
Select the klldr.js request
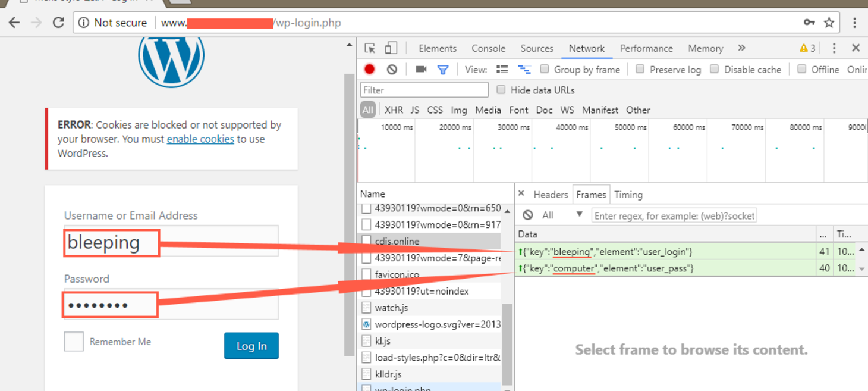429,374
